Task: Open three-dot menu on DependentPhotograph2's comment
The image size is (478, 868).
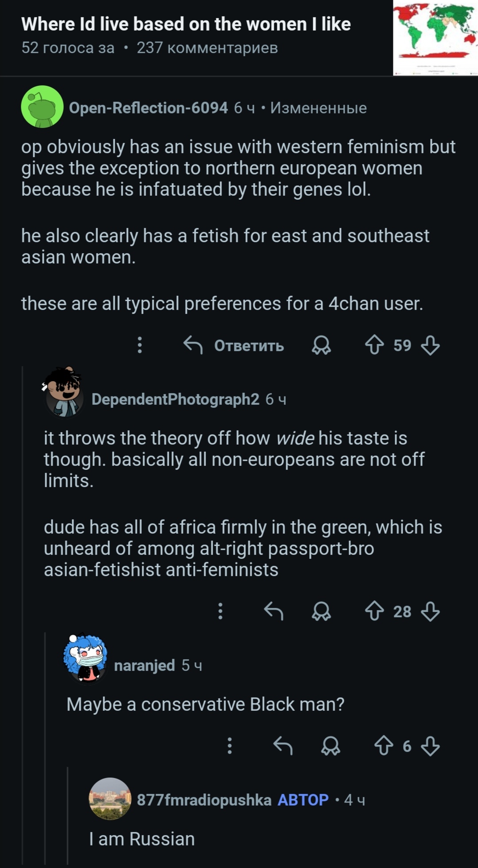Action: click(220, 611)
